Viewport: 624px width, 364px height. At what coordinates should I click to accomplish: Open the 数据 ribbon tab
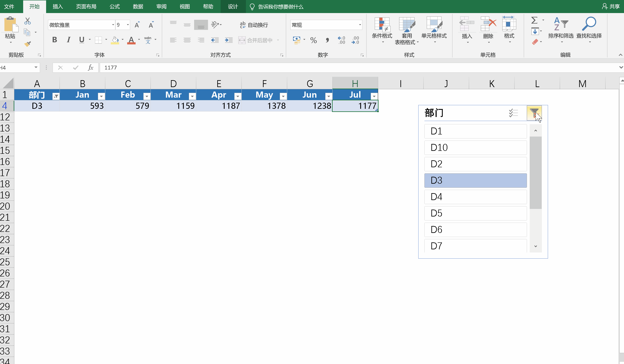click(138, 7)
